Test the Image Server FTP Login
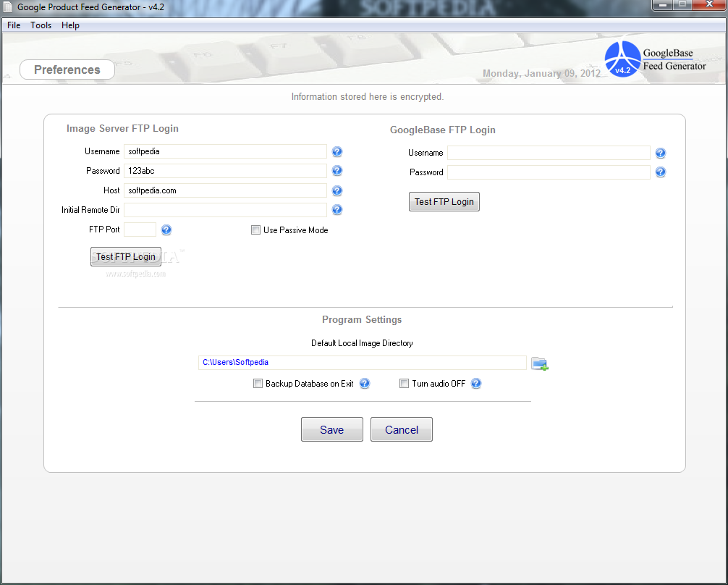728x585 pixels. tap(126, 256)
